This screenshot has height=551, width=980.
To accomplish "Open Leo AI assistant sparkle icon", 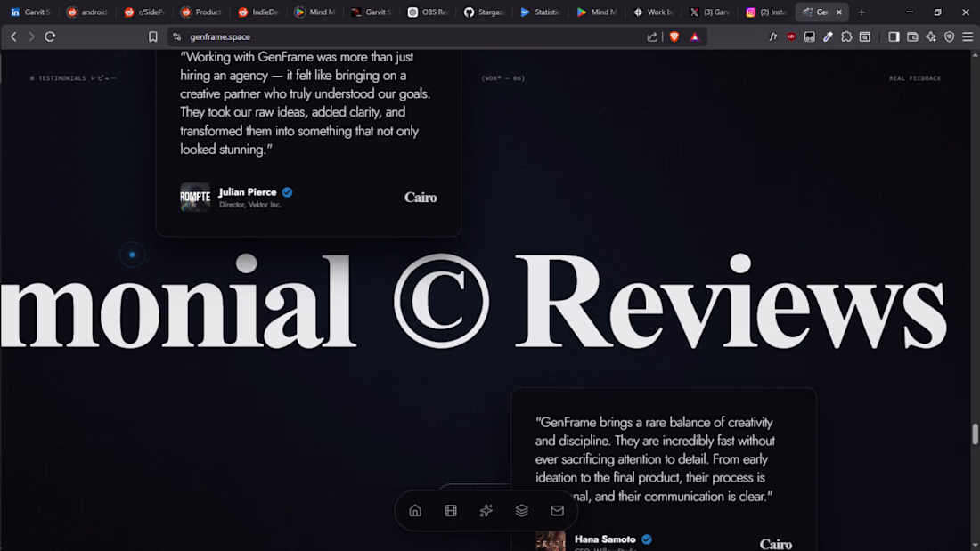I will point(931,36).
